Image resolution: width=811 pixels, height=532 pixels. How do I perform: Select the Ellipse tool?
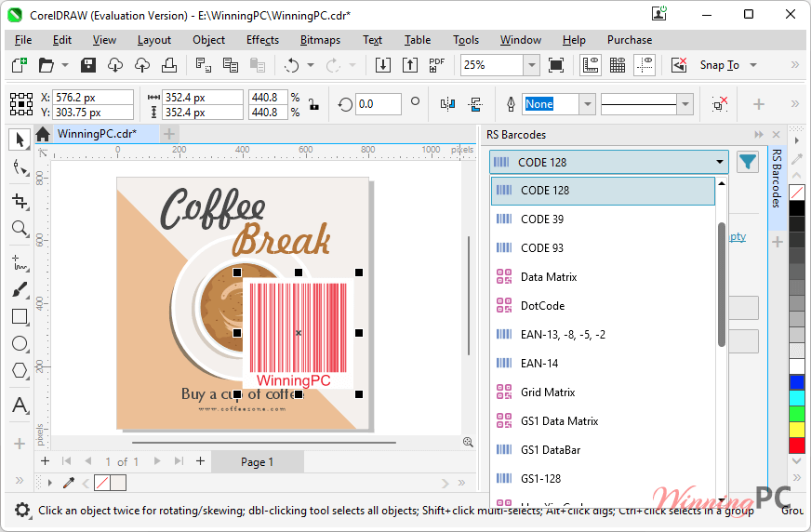20,343
